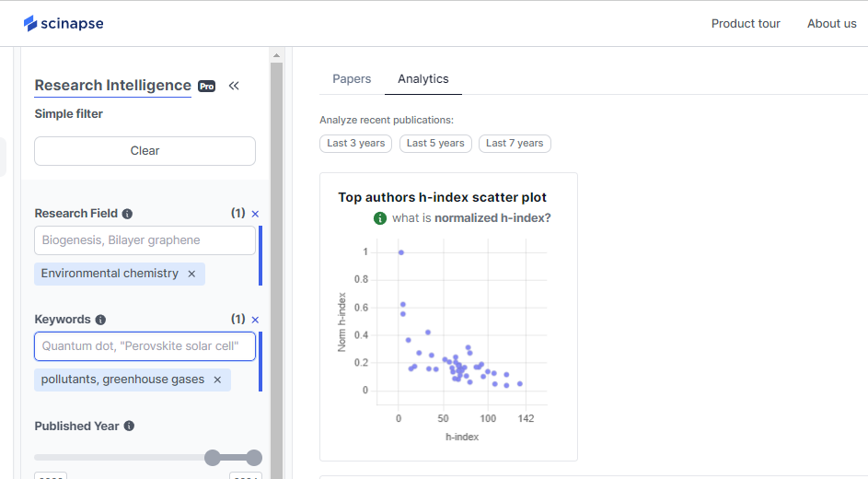
Task: Remove pollutants, greenhouse gases tag
Action: (217, 380)
